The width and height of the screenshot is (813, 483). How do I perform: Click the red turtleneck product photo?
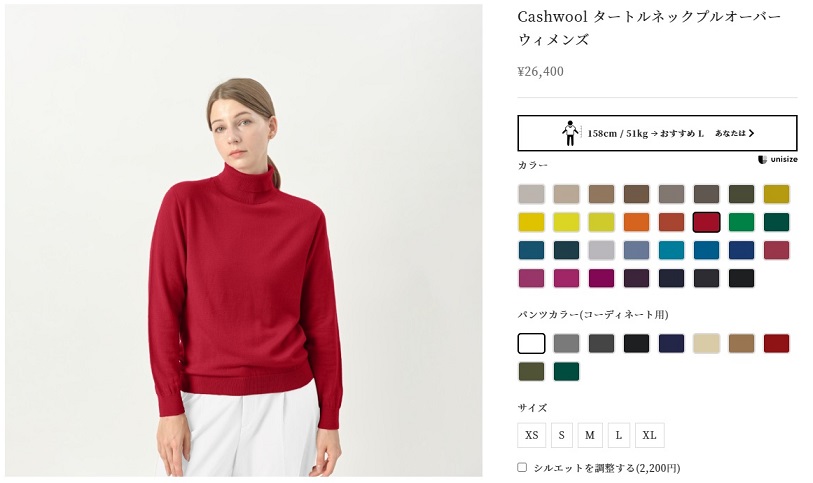point(244,240)
